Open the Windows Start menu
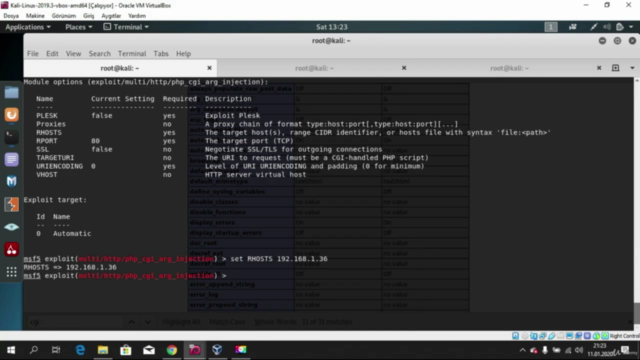The width and height of the screenshot is (640, 360). click(x=11, y=350)
